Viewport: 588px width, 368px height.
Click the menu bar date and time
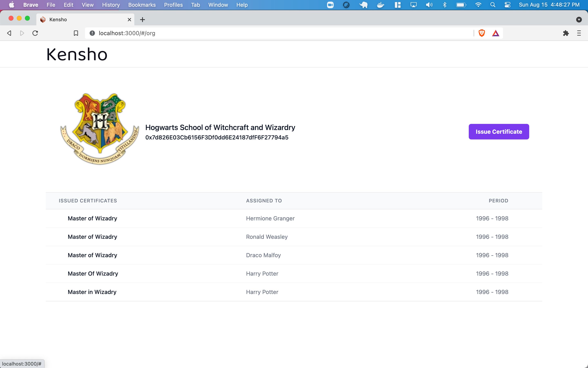(x=549, y=5)
